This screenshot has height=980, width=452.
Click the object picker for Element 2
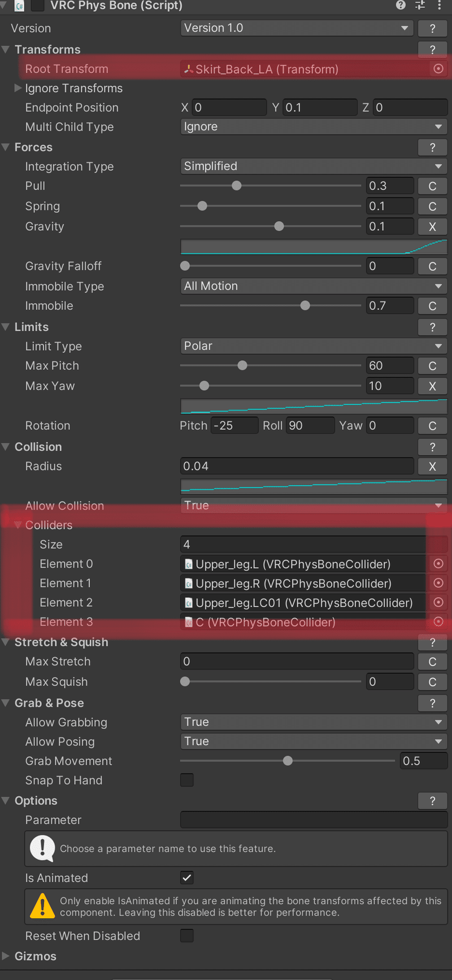coord(438,602)
